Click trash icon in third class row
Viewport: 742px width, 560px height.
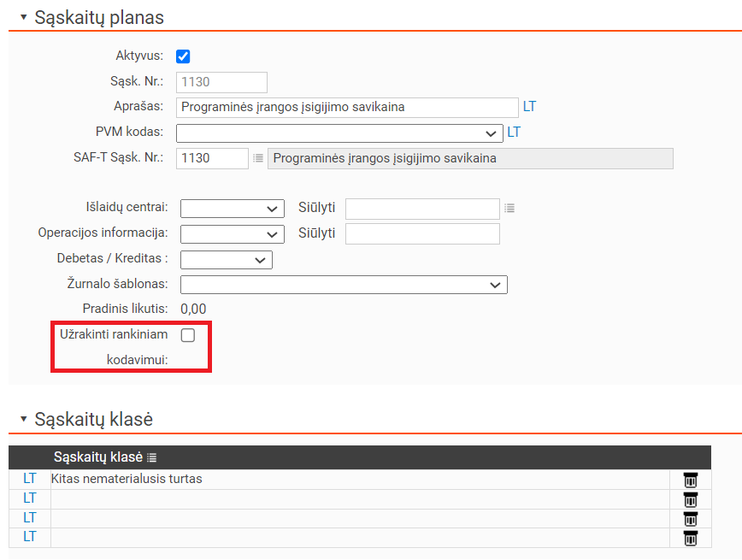(x=691, y=519)
